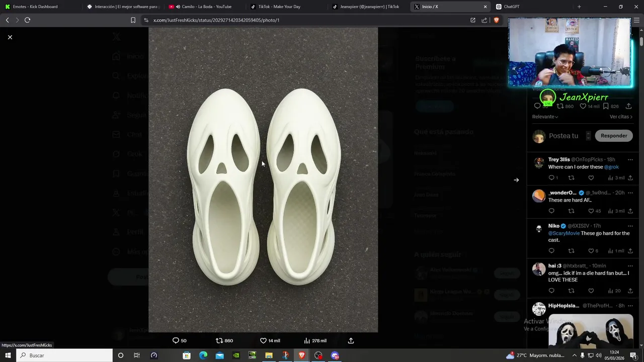Open Trey 3llis profile avatar

point(539,163)
